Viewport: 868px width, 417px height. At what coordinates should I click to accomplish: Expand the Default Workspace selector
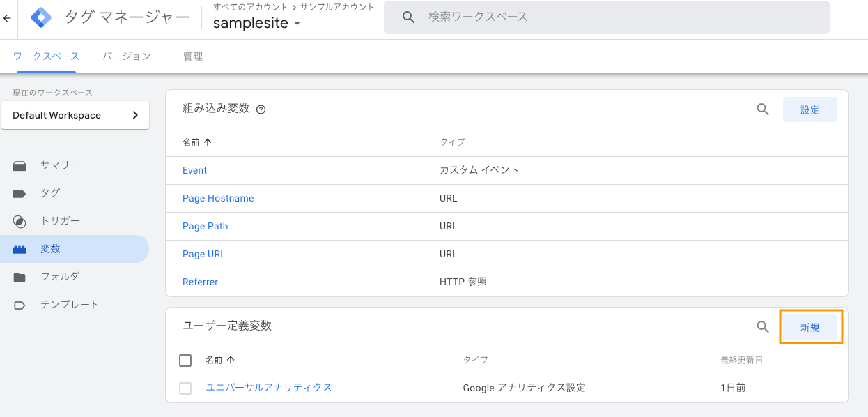click(75, 115)
